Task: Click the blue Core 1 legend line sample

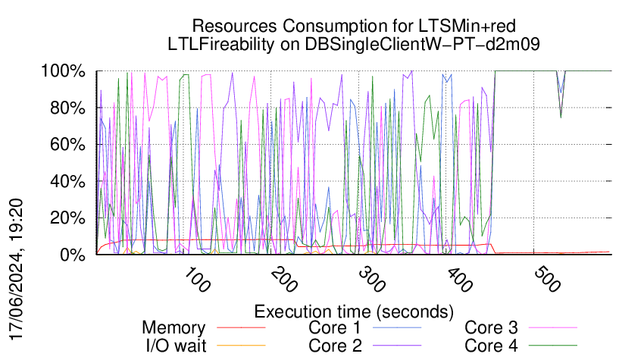Action: click(x=397, y=327)
